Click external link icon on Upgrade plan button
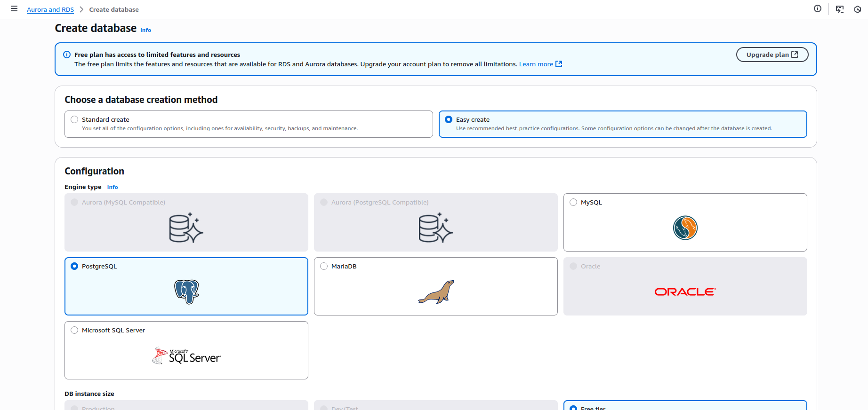Viewport: 868px width, 410px height. point(795,55)
